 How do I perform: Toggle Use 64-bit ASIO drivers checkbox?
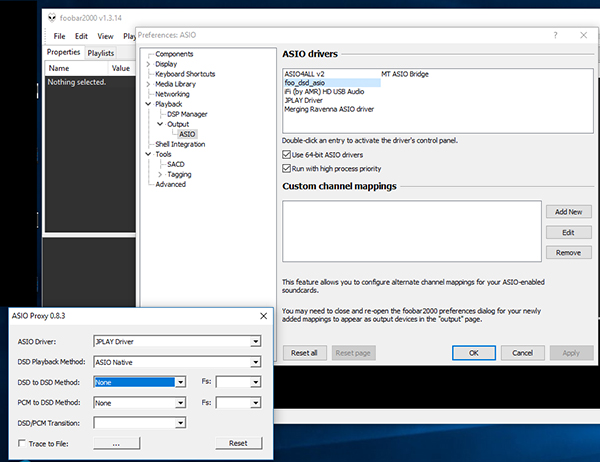pyautogui.click(x=286, y=155)
